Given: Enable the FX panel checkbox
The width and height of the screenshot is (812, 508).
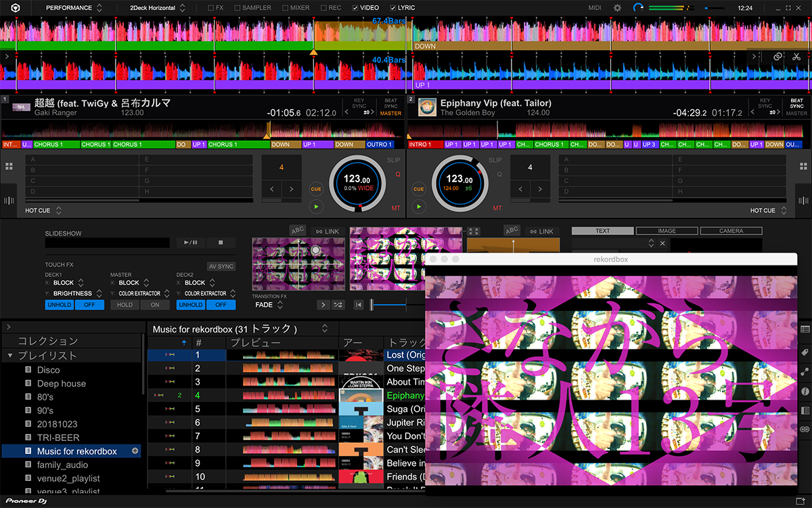Looking at the screenshot, I should click(x=211, y=8).
